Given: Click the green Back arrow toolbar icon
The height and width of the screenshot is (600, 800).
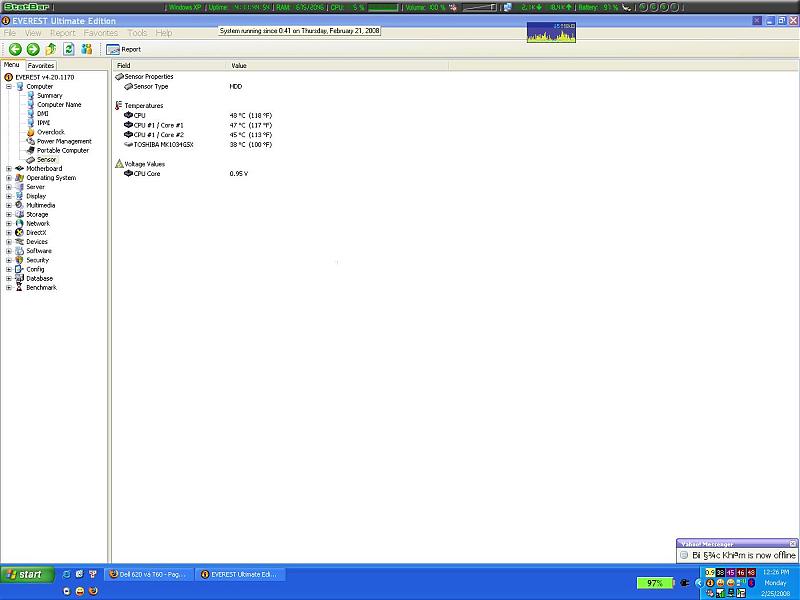Looking at the screenshot, I should 16,49.
